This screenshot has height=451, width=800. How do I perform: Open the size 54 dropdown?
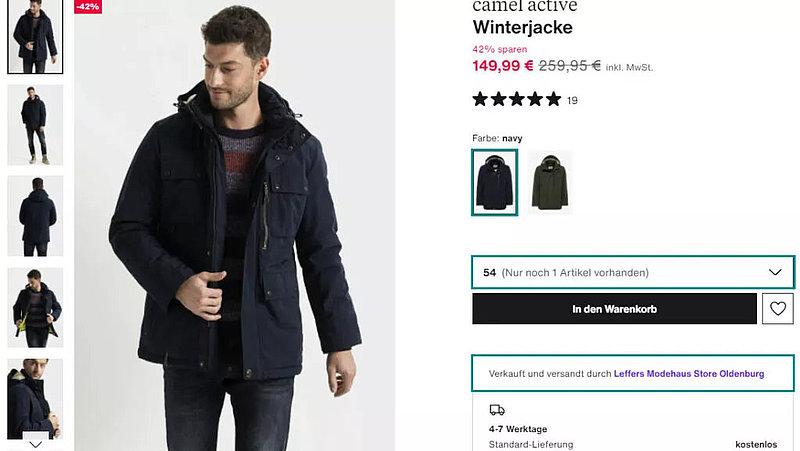[x=620, y=272]
